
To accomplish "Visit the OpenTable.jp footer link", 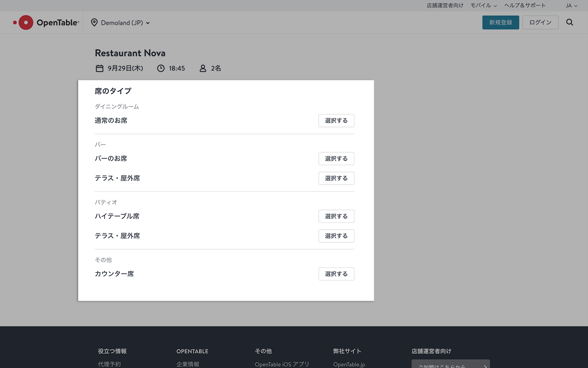I will (349, 364).
